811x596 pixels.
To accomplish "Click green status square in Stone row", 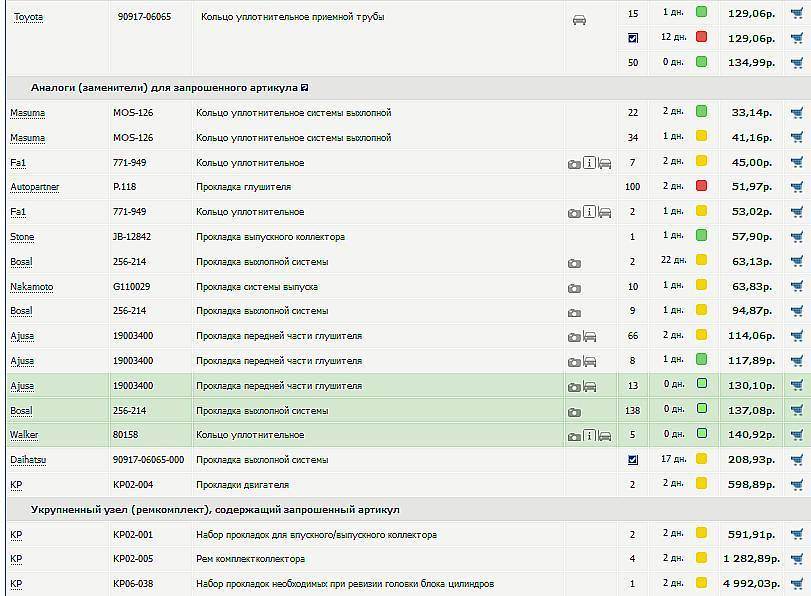I will [x=702, y=236].
